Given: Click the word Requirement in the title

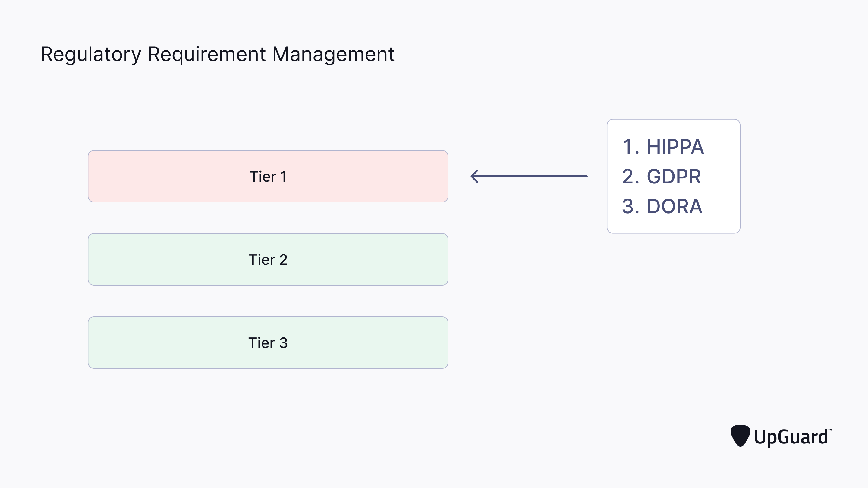Looking at the screenshot, I should [x=207, y=54].
